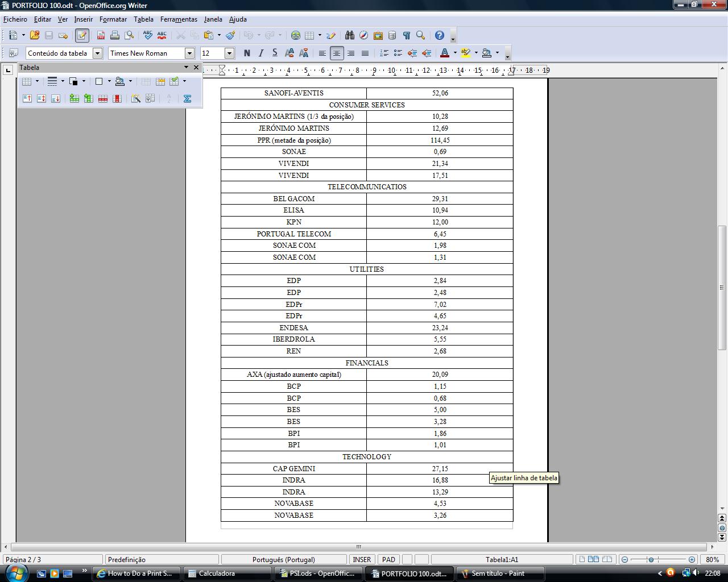Close the Tabela floating toolbar
Viewport: 728px width, 582px height.
pyautogui.click(x=196, y=67)
